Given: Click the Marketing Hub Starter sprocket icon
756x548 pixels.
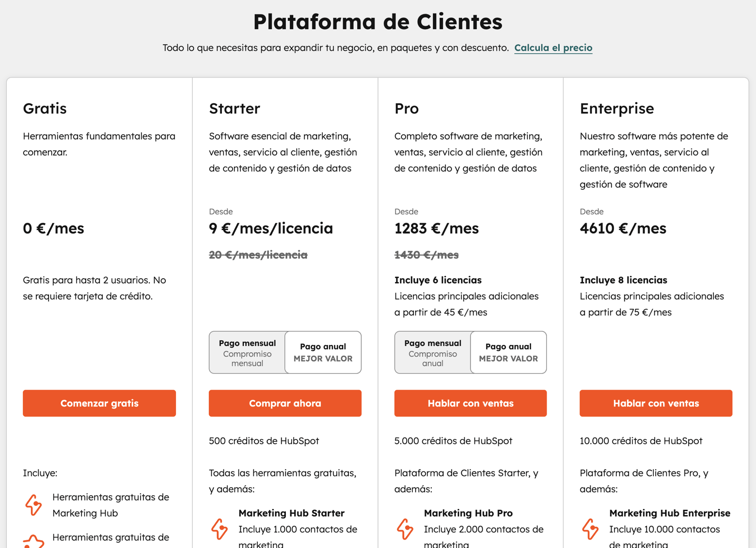Looking at the screenshot, I should (220, 530).
